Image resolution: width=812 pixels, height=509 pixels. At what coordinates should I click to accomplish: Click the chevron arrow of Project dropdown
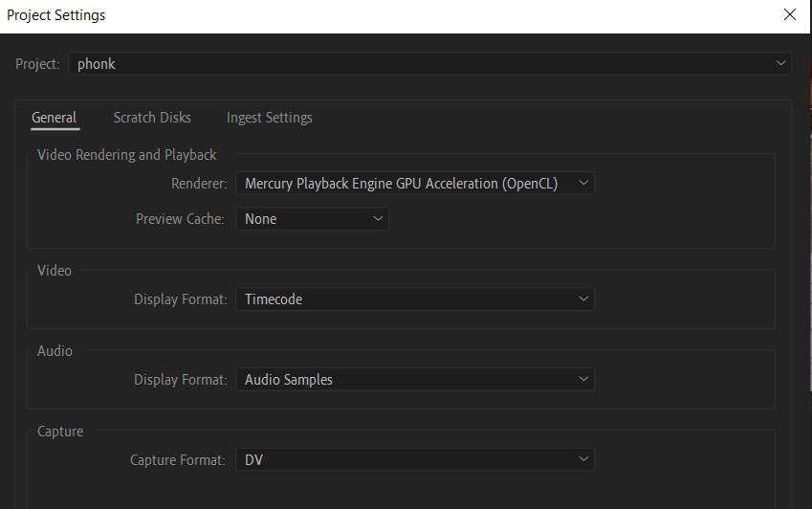[x=782, y=64]
